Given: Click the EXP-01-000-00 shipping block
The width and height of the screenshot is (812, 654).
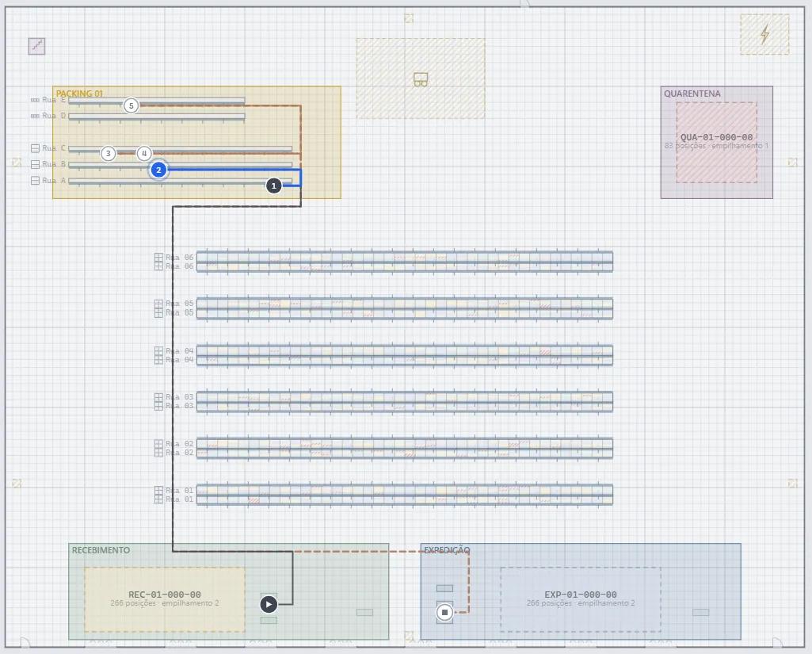Looking at the screenshot, I should [x=581, y=599].
